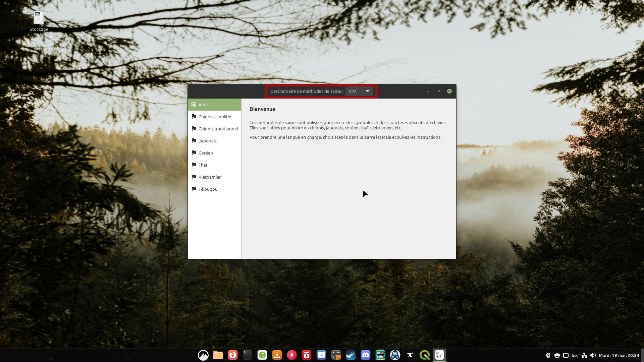Select Japonais in the sidebar
Viewport: 644px width, 362px height.
[214, 141]
